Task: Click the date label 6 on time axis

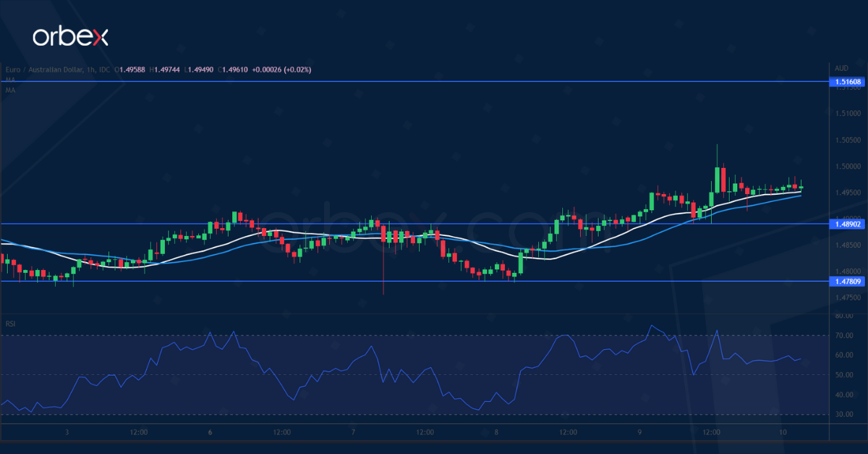Action: point(210,432)
